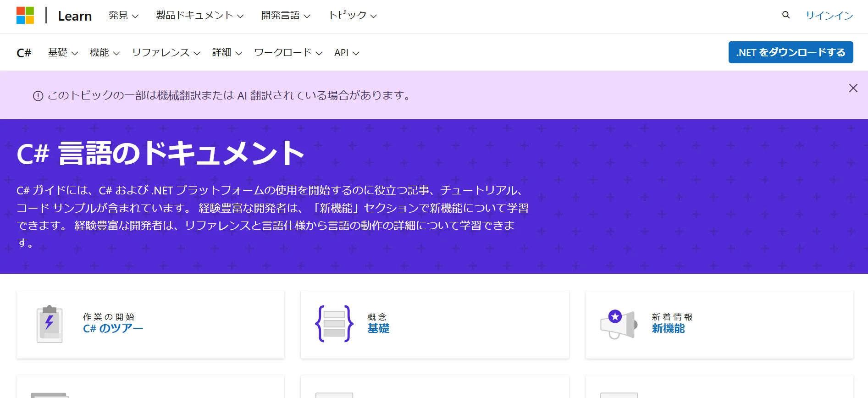Click the C# 言語のドキュメント heading
Image resolution: width=868 pixels, height=398 pixels.
tap(160, 153)
